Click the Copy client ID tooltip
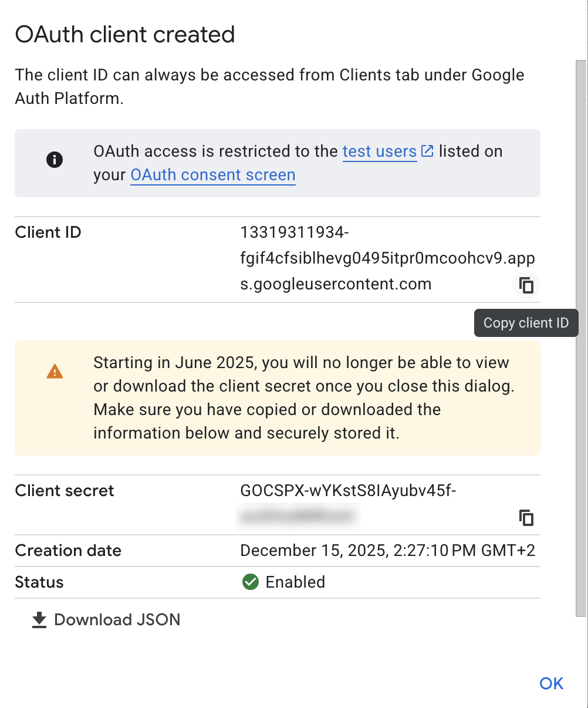Viewport: 588px width, 708px height. [526, 322]
